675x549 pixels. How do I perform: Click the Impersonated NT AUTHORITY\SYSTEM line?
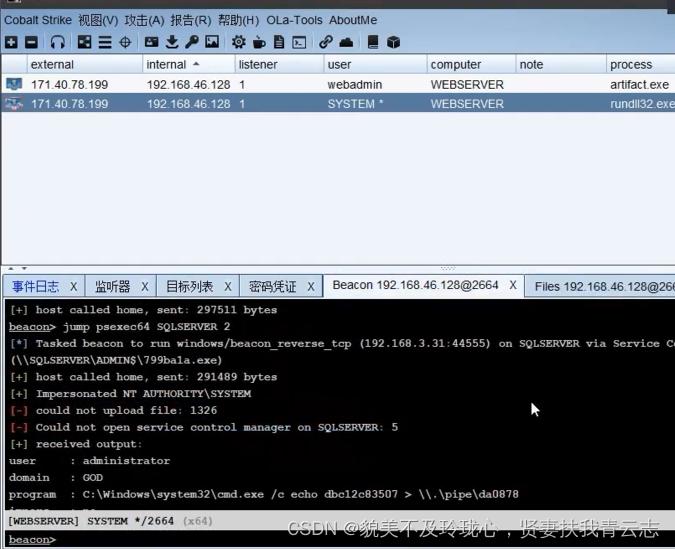(130, 394)
